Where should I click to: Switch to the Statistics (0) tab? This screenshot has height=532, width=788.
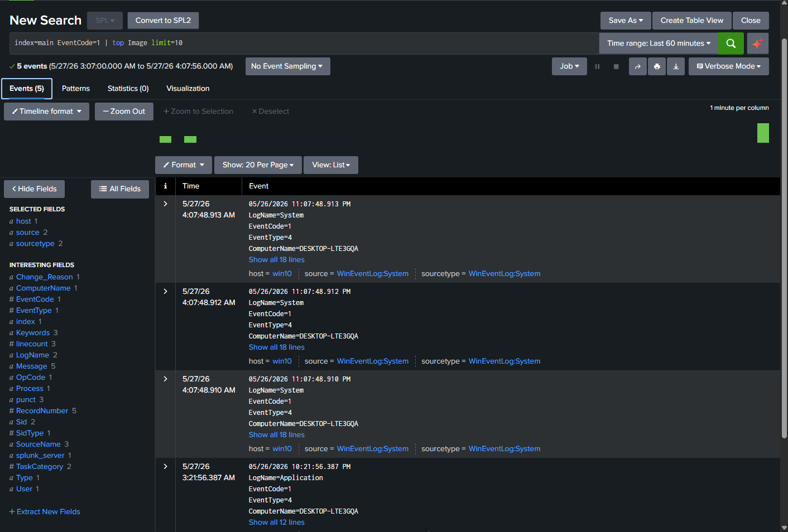pyautogui.click(x=128, y=89)
